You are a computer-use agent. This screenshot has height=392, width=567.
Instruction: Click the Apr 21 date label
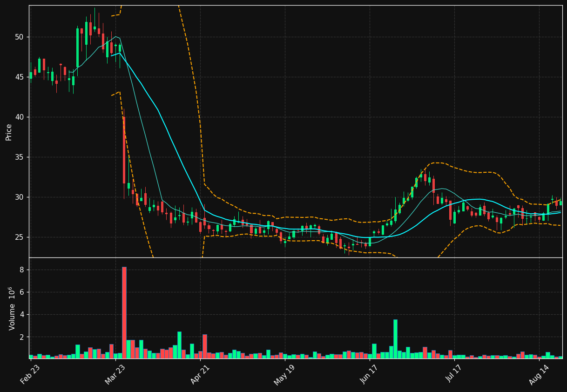click(x=199, y=375)
